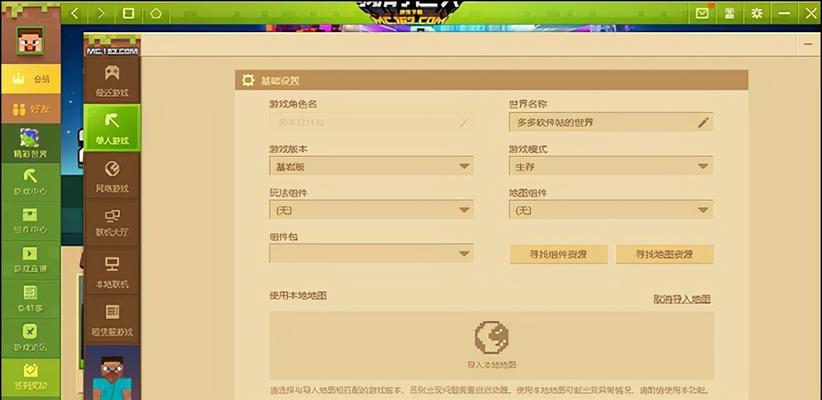Open 签到奖励 check-in rewards
This screenshot has width=822, height=400.
pos(30,377)
